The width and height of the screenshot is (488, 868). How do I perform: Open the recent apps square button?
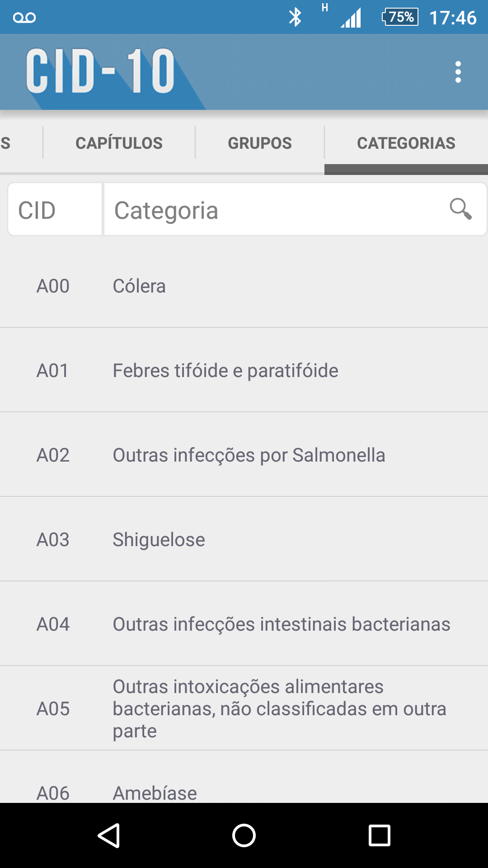tap(379, 835)
